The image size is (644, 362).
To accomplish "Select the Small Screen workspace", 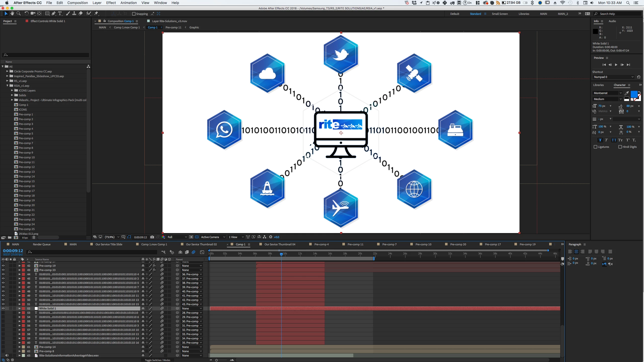I will tap(500, 14).
